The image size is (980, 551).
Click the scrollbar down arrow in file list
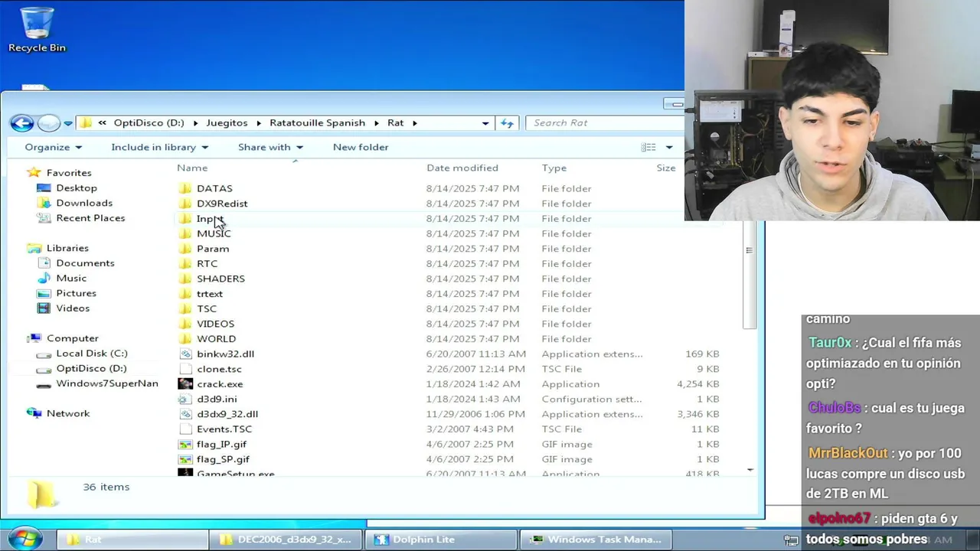[750, 470]
